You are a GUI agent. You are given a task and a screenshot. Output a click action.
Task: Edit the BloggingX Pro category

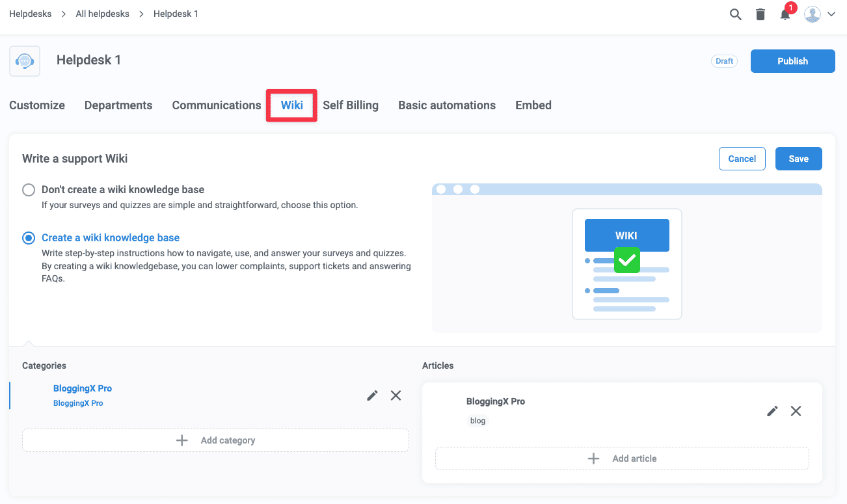tap(372, 395)
